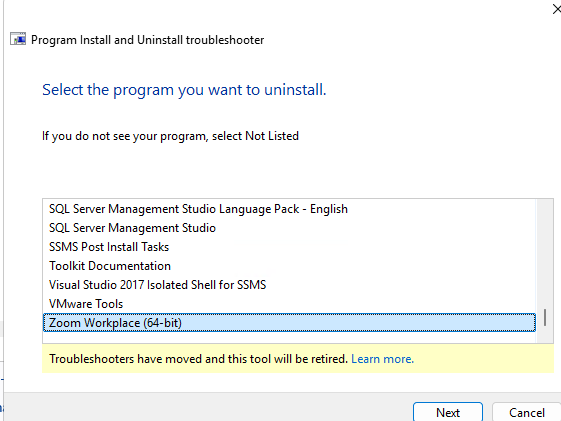The width and height of the screenshot is (561, 421).
Task: Select SQL Server Management Studio Language Pack - English
Action: coord(289,209)
